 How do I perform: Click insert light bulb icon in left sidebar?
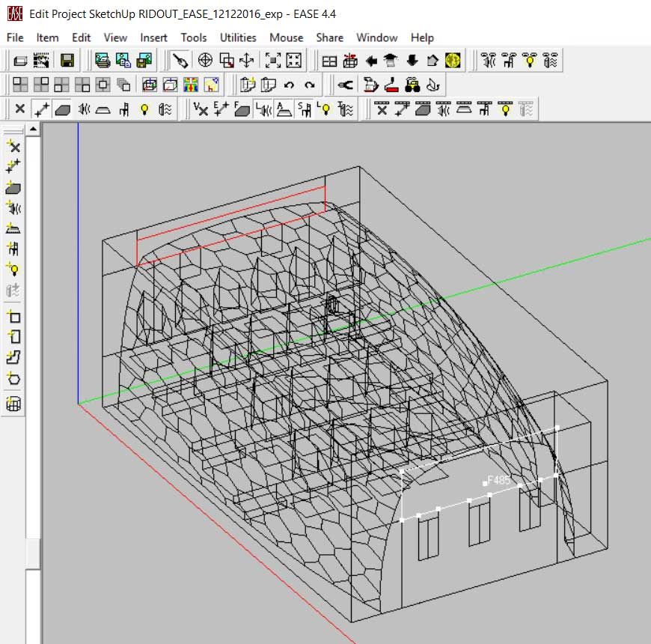[x=13, y=270]
